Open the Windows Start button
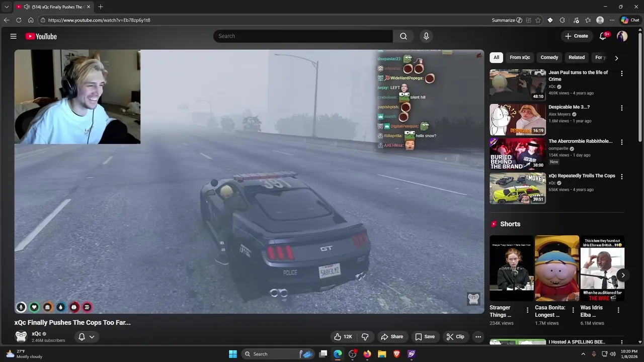 (x=233, y=354)
